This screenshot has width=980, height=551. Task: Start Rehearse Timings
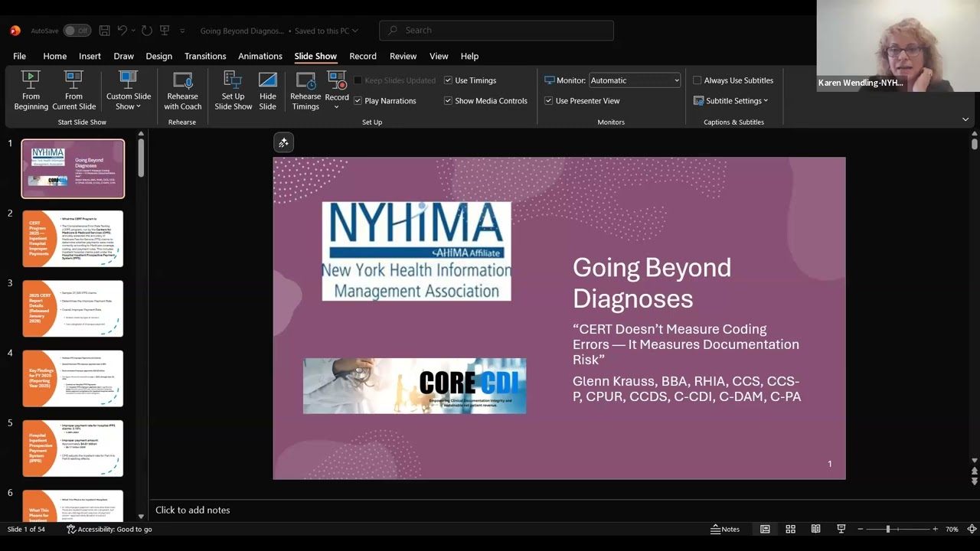(305, 90)
